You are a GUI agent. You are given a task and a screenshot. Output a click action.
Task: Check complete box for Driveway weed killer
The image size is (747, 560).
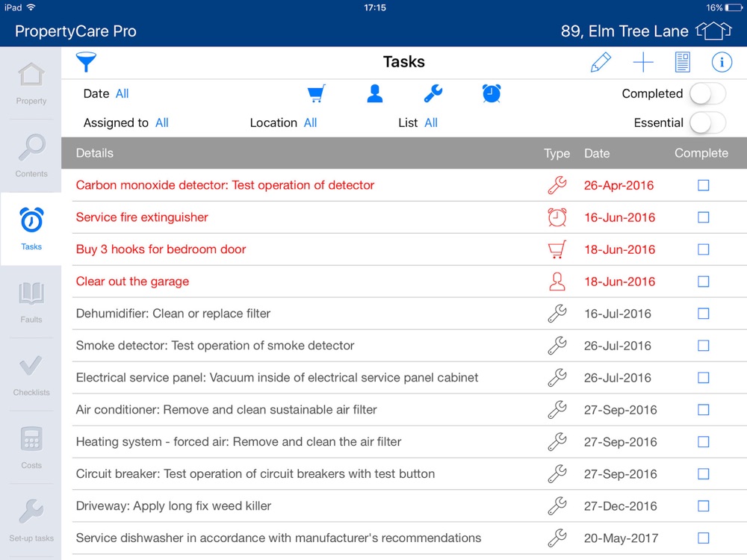[703, 505]
